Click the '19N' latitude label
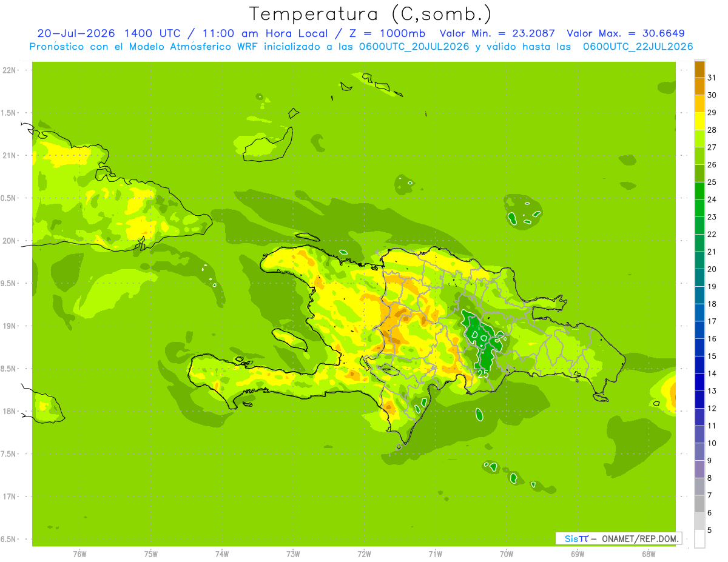The height and width of the screenshot is (562, 728). click(x=9, y=326)
